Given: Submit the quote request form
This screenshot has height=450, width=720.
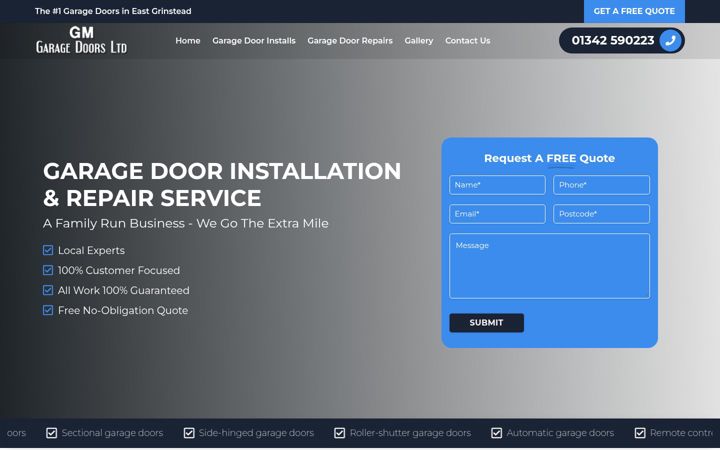Looking at the screenshot, I should (x=486, y=323).
